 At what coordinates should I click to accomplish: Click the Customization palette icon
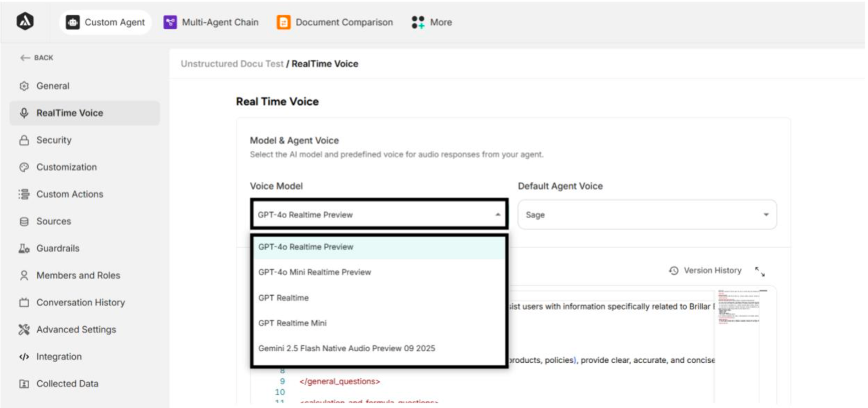24,167
